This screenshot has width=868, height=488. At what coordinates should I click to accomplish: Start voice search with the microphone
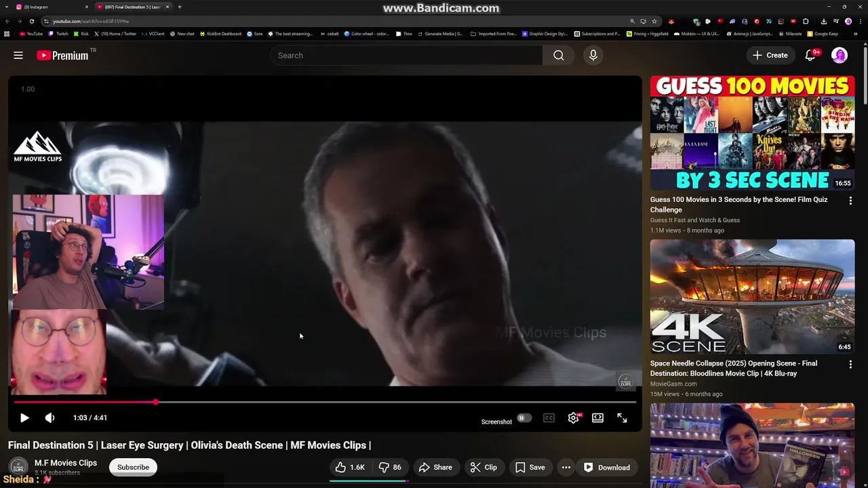pos(593,56)
